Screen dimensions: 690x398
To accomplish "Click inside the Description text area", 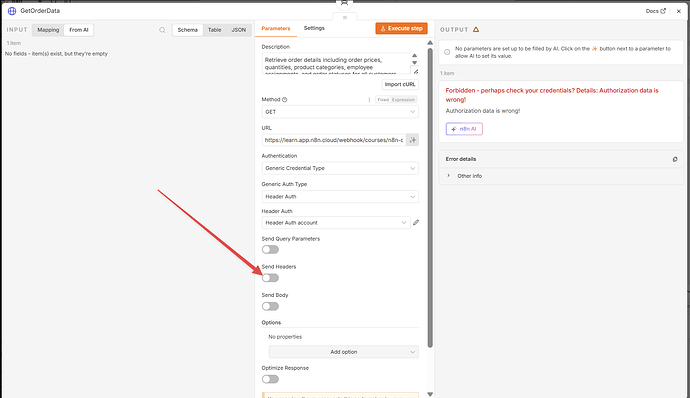I will (336, 63).
